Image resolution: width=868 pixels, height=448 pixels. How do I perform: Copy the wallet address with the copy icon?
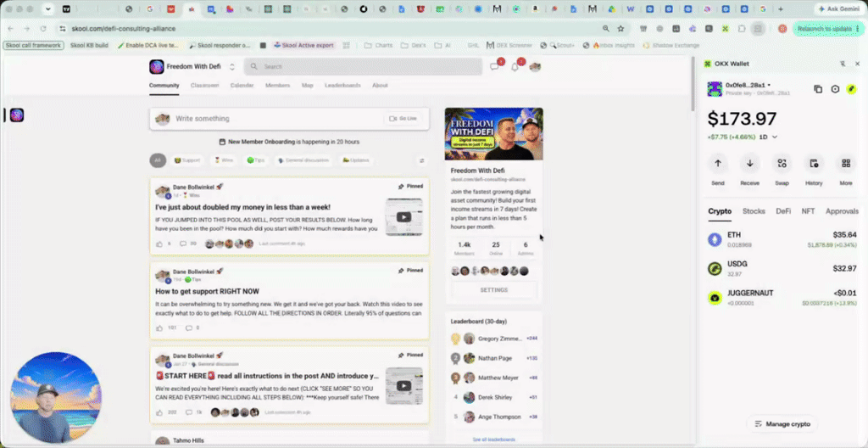pos(818,89)
